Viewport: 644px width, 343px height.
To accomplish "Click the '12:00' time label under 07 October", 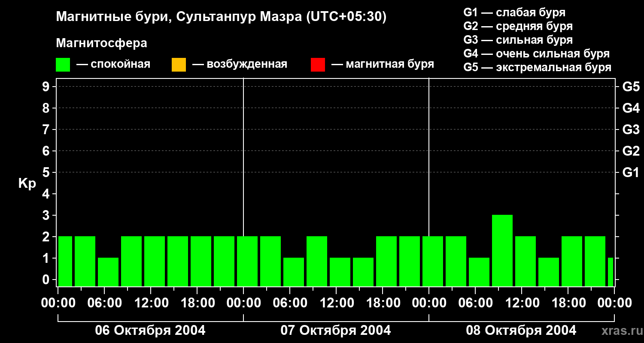I will [337, 303].
